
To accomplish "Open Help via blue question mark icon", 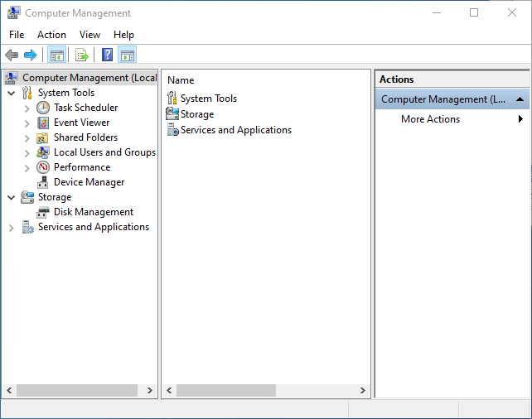I will (x=107, y=55).
